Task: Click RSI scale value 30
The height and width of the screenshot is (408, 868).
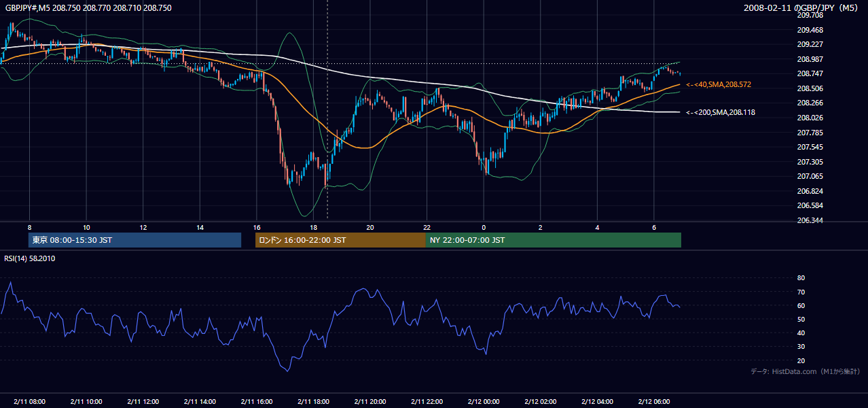Action: coord(801,347)
